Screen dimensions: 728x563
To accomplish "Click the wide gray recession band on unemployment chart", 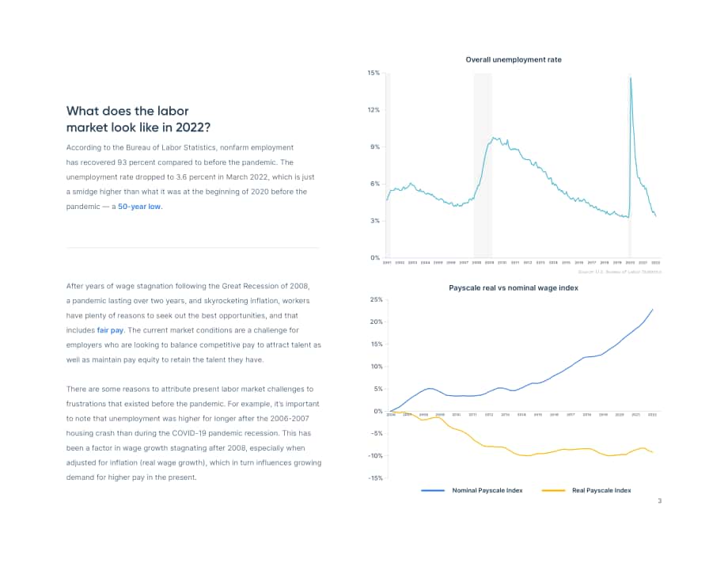I will (x=483, y=165).
